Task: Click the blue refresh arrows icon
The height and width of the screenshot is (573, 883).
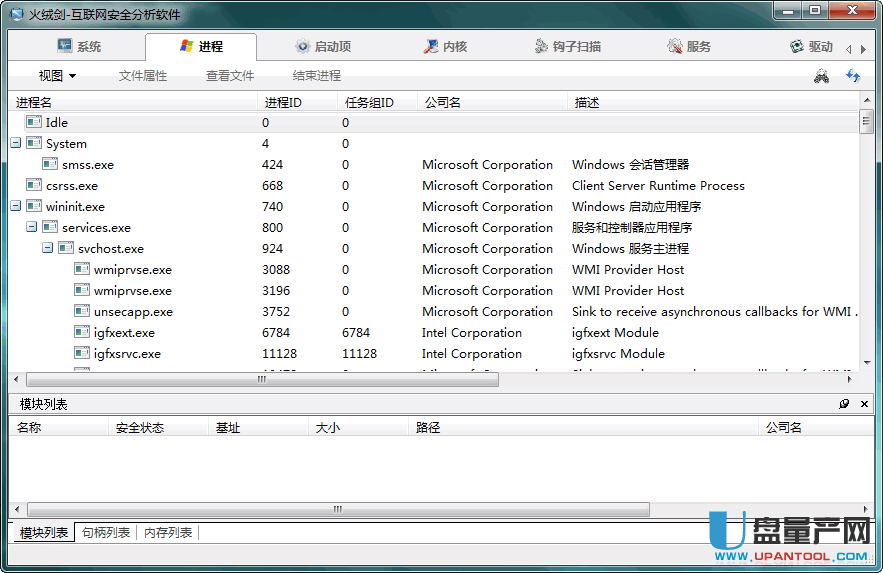Action: (853, 76)
